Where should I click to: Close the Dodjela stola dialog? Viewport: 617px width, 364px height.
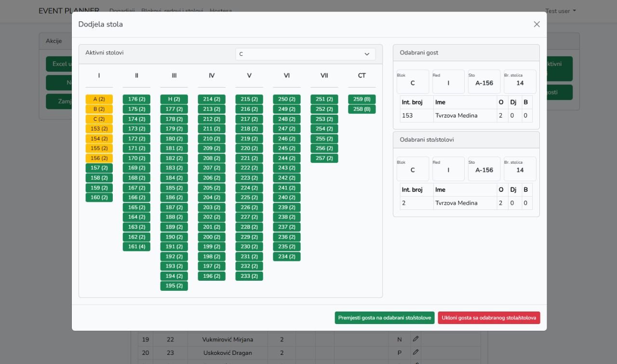pos(537,24)
